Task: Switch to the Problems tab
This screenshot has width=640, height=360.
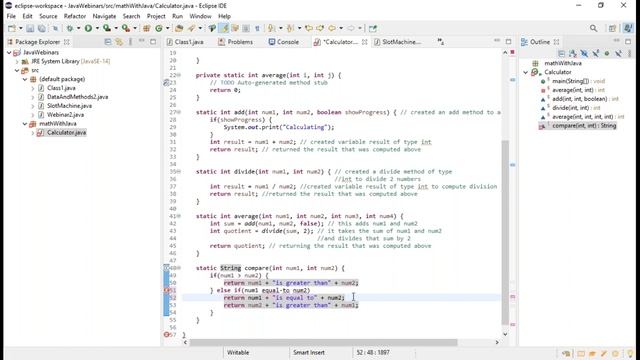Action: 236,42
